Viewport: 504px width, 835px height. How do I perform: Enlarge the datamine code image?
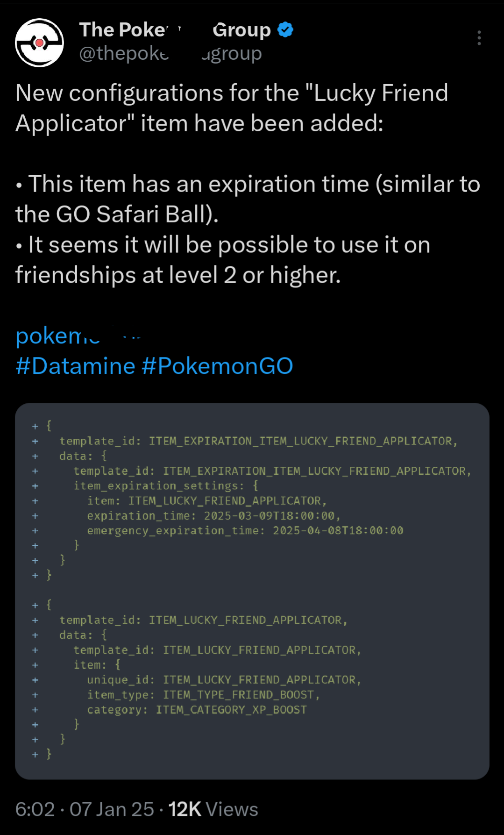tap(252, 591)
